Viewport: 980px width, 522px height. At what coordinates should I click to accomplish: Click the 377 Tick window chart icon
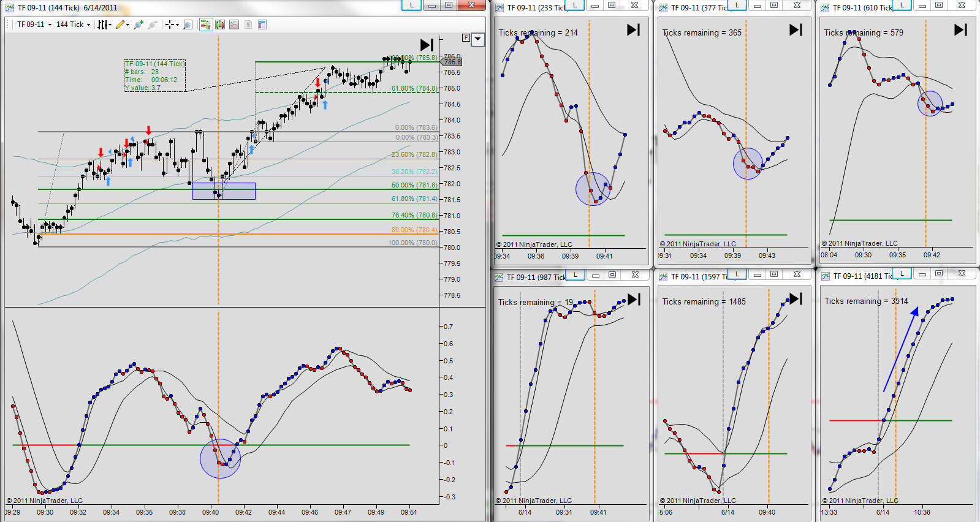pyautogui.click(x=663, y=8)
